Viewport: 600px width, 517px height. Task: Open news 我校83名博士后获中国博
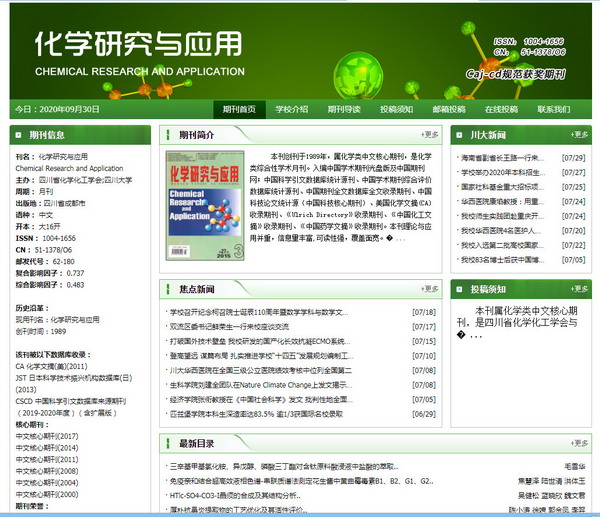click(x=502, y=260)
